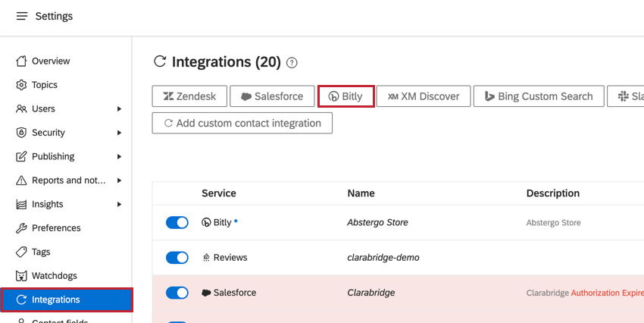Click the Security shield icon in sidebar
This screenshot has width=644, height=323.
coord(21,133)
